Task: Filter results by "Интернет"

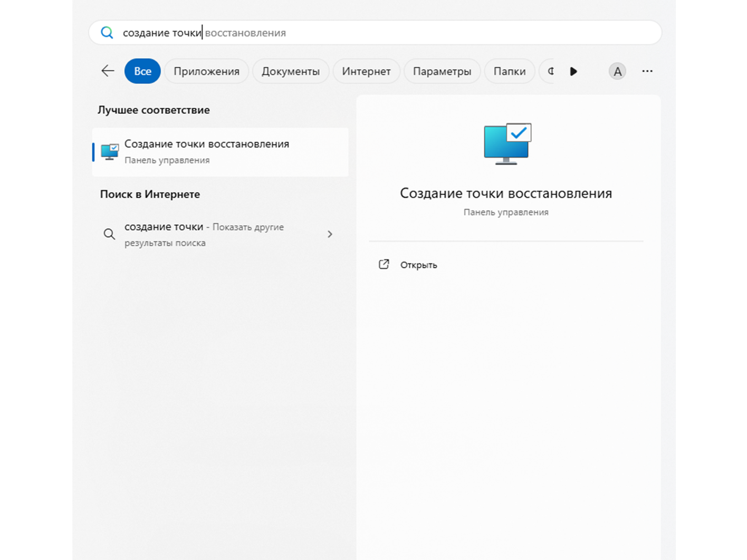Action: point(366,71)
